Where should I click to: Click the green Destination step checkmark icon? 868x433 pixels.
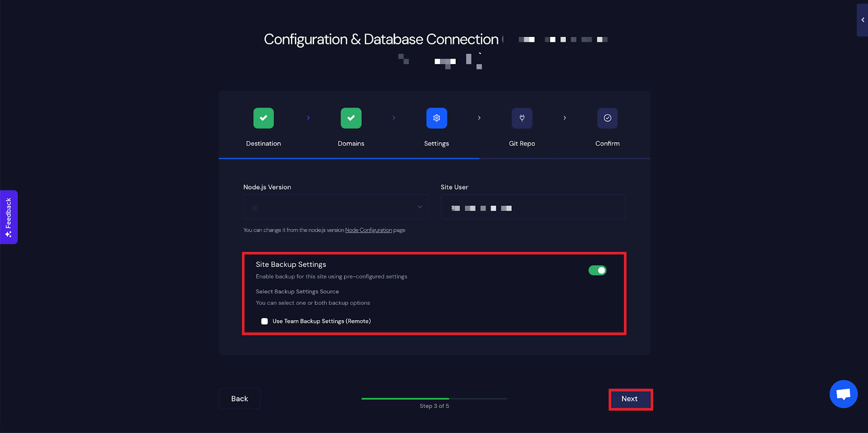coord(263,118)
